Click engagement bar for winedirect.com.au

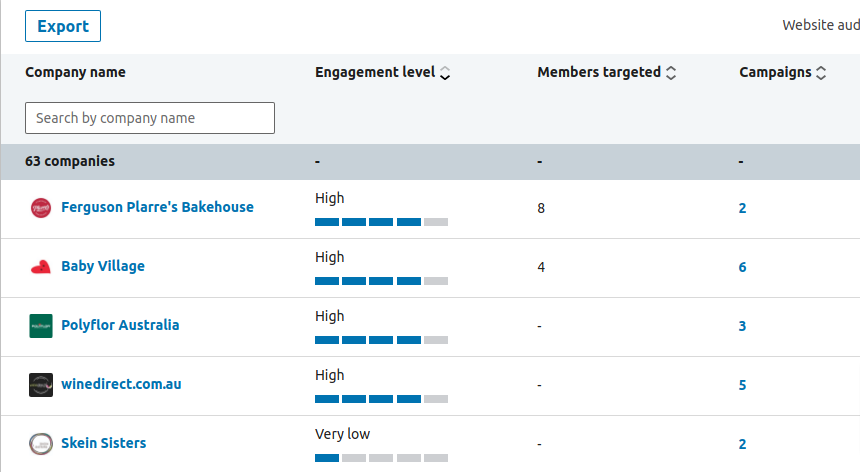(x=381, y=399)
